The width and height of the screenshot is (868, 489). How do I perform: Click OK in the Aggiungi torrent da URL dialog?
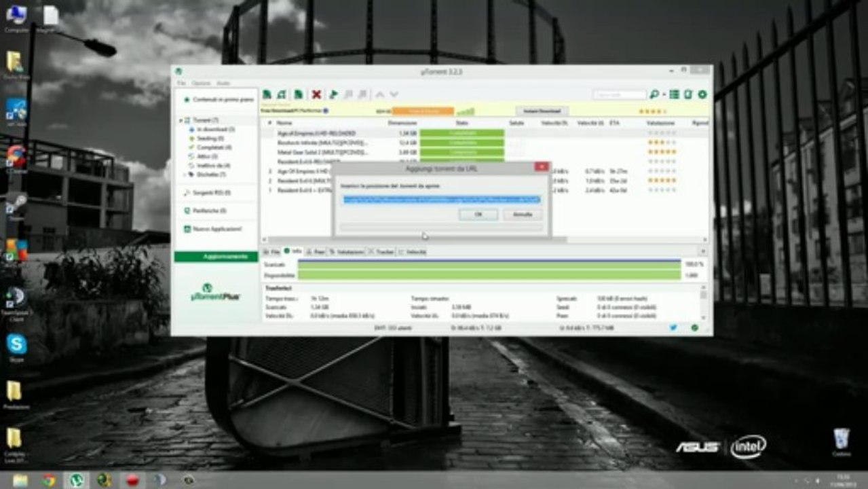478,215
